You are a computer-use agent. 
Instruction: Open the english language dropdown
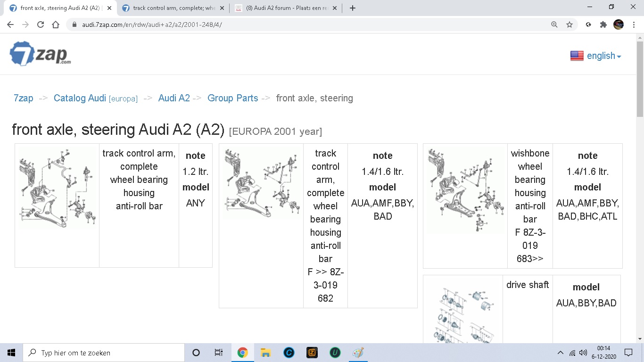[604, 56]
